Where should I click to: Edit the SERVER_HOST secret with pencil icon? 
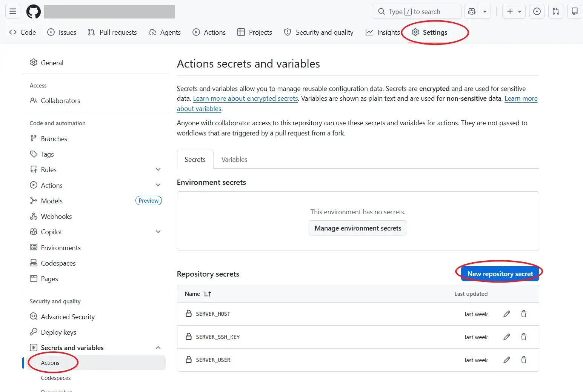[506, 314]
